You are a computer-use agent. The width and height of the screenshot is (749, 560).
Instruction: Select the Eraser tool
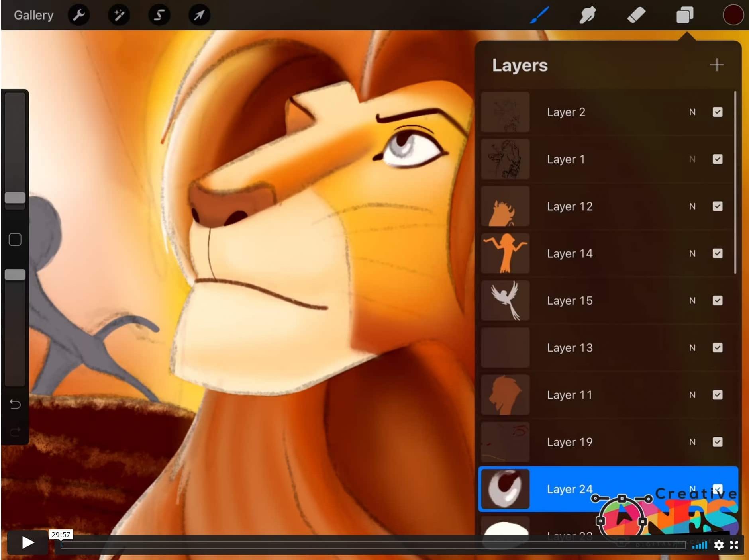[636, 16]
